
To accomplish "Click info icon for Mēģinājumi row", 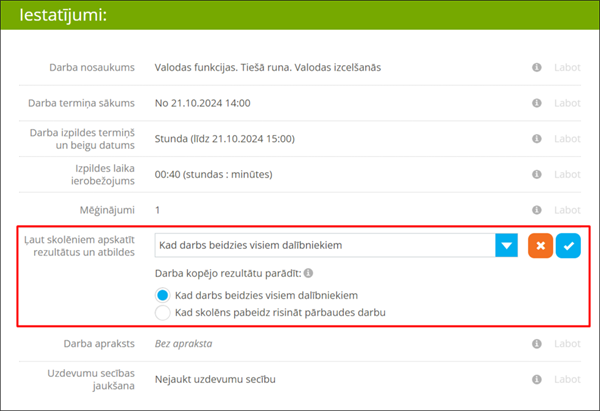I will pos(536,210).
